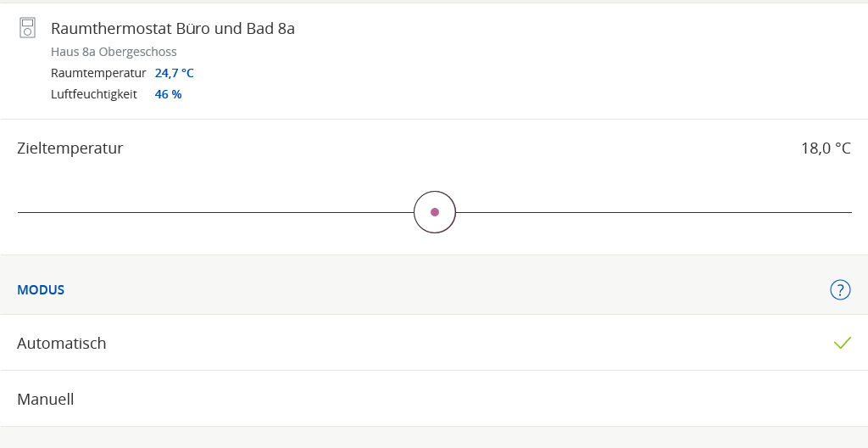Click the Zieltemperatur slider round handle

435,212
